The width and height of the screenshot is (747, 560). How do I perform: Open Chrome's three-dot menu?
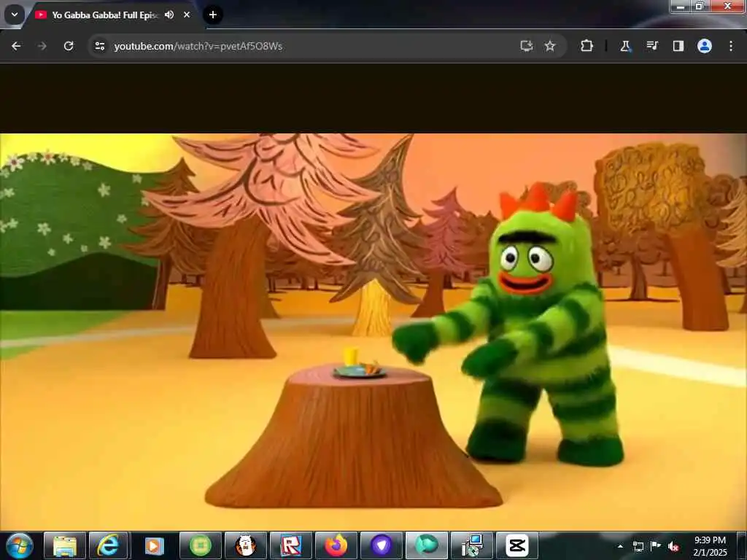point(731,46)
